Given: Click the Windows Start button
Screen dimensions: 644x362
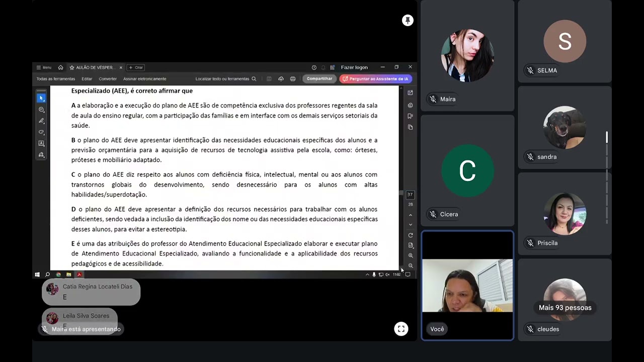Looking at the screenshot, I should pyautogui.click(x=37, y=275).
